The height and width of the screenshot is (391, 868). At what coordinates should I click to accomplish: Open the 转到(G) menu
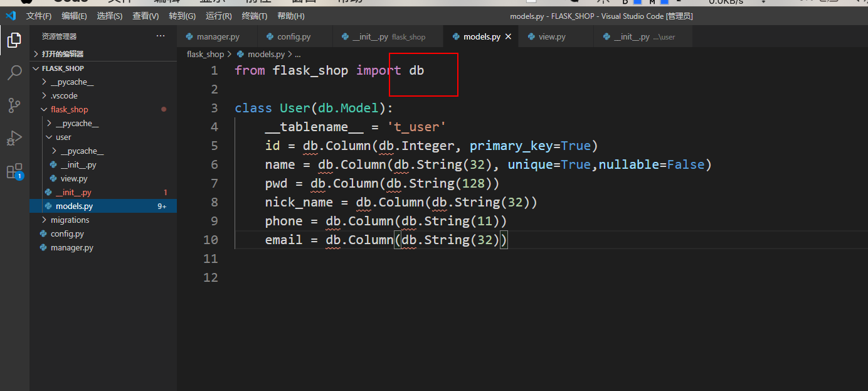[182, 16]
